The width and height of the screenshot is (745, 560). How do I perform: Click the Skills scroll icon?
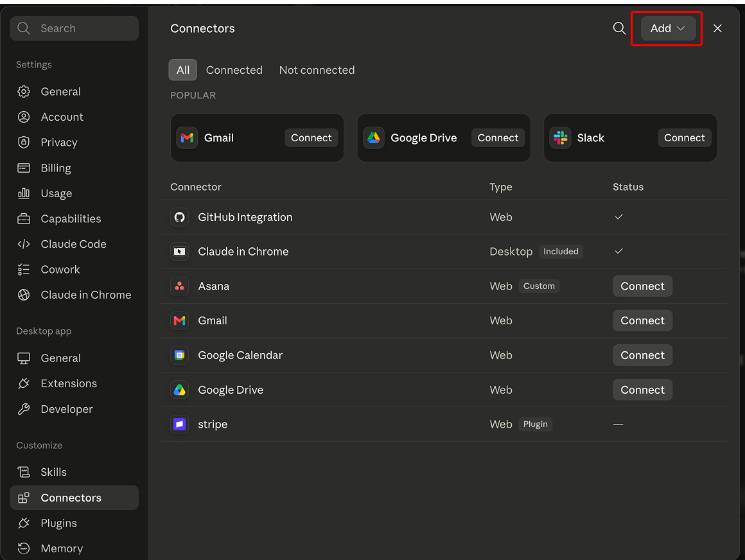(24, 472)
